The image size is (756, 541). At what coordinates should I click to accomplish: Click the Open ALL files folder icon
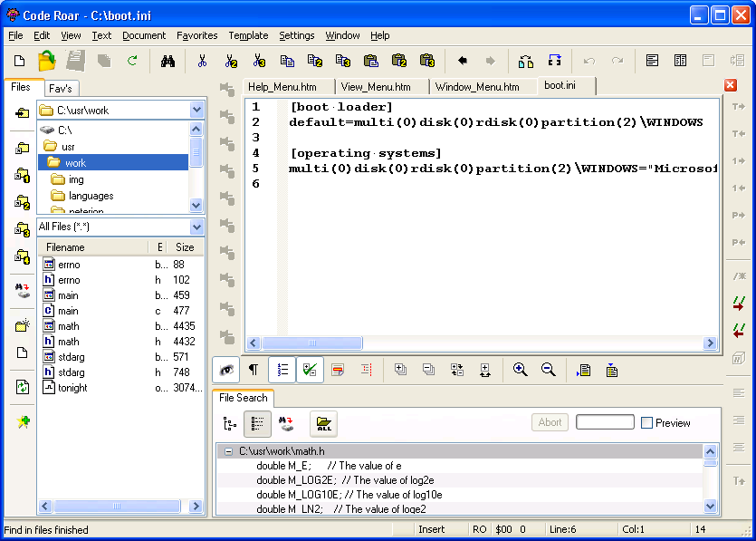323,423
